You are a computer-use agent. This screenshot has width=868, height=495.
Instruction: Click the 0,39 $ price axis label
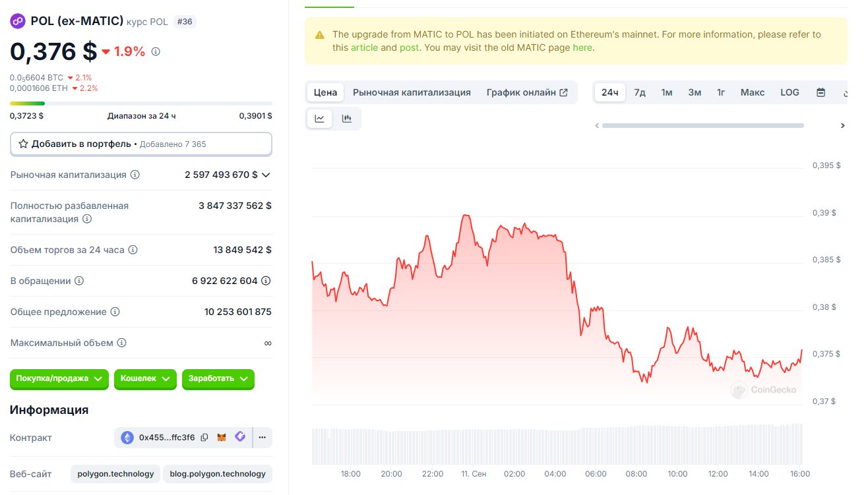pyautogui.click(x=824, y=213)
